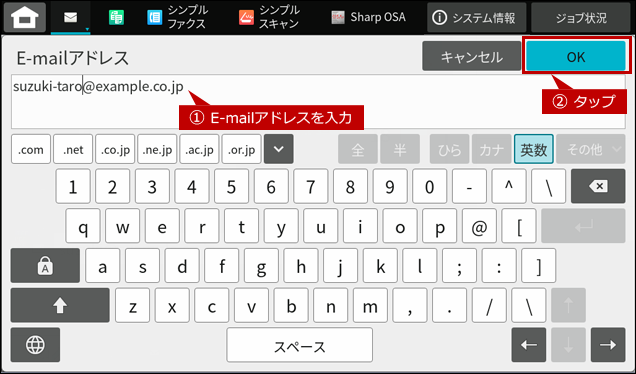Screen dimensions: 636x374
Task: Tap the k key
Action: point(380,266)
